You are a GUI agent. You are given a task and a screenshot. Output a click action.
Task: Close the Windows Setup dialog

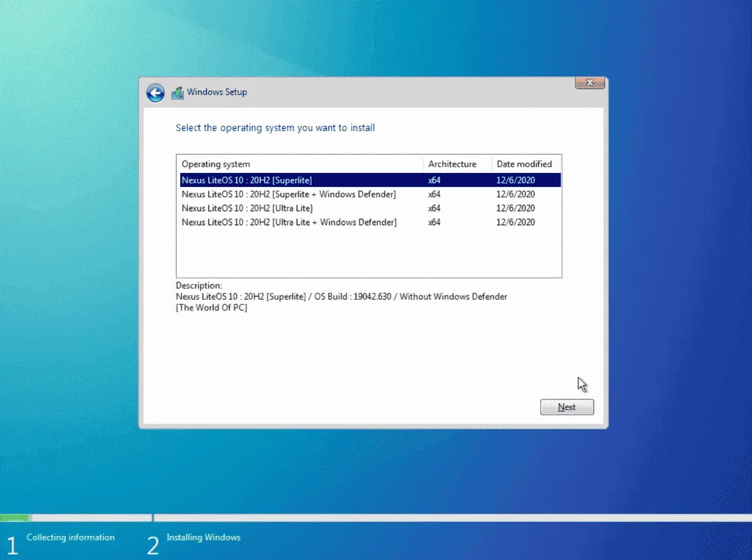[x=590, y=83]
